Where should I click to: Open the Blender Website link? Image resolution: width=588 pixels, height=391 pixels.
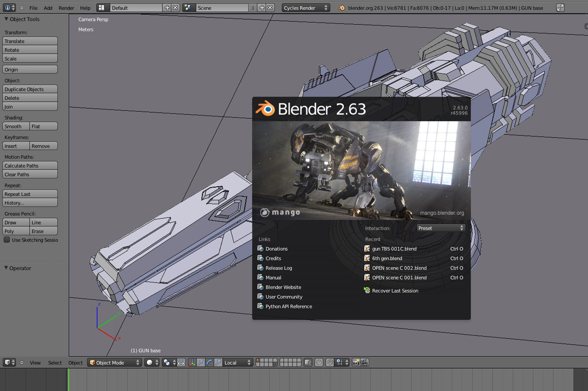pyautogui.click(x=283, y=287)
